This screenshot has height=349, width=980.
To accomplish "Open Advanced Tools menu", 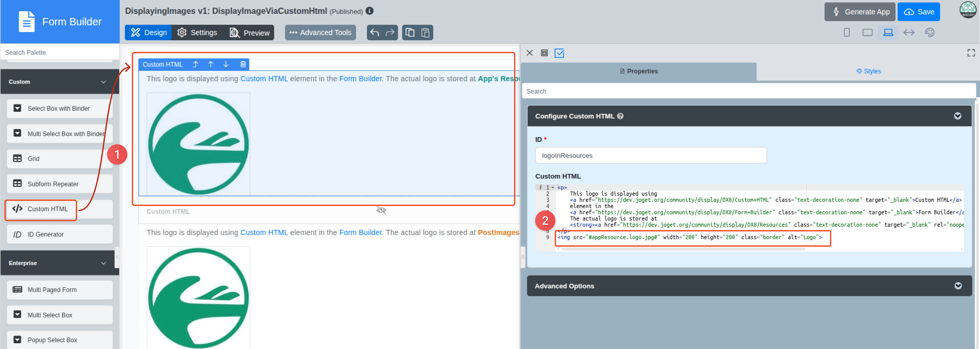I will point(320,33).
